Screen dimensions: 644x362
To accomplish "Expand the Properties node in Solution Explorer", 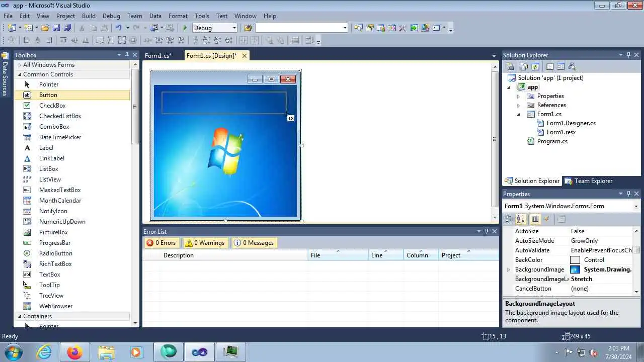I will coord(518,96).
